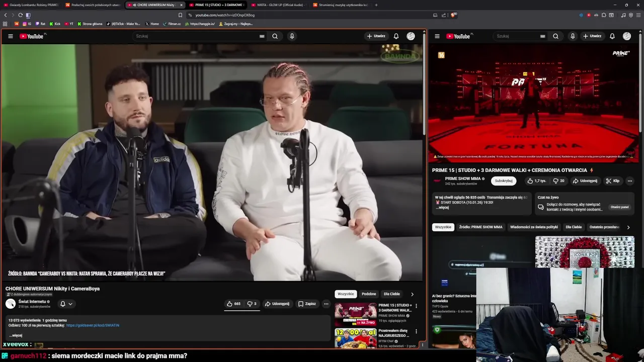Screen dimensions: 644x362
Task: Click Udostępnij under CHORE UNIWERSUM video
Action: [277, 304]
